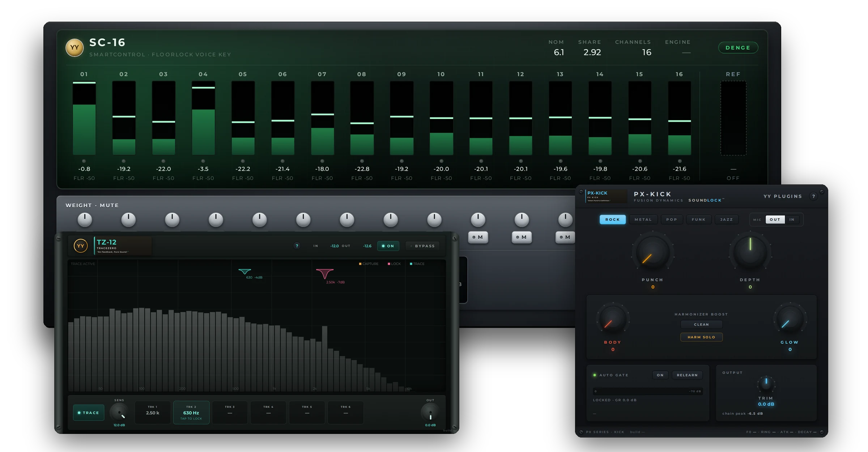Click the TRACE legend square in TZ-12

pos(411,264)
